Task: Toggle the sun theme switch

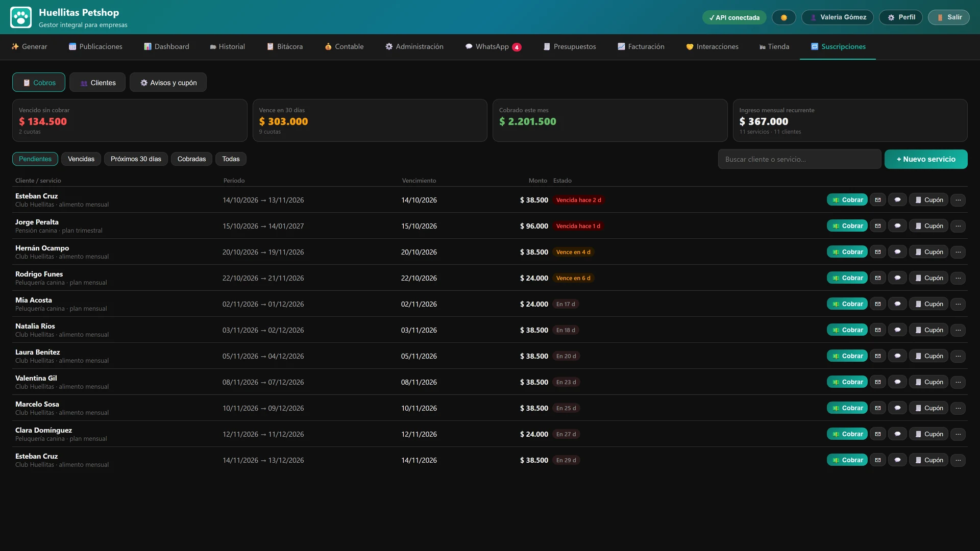Action: pyautogui.click(x=783, y=17)
